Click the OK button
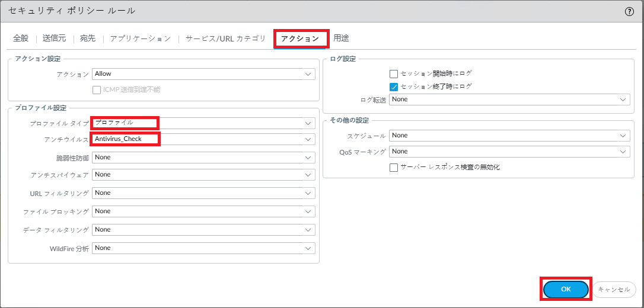The width and height of the screenshot is (644, 308). pos(566,289)
